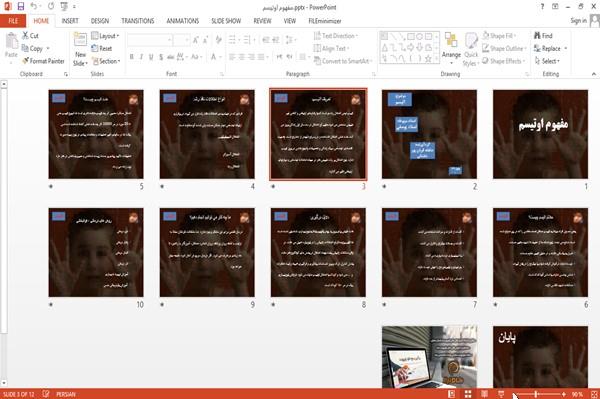The image size is (600, 399).
Task: Toggle Slide Sorter view button
Action: (468, 394)
